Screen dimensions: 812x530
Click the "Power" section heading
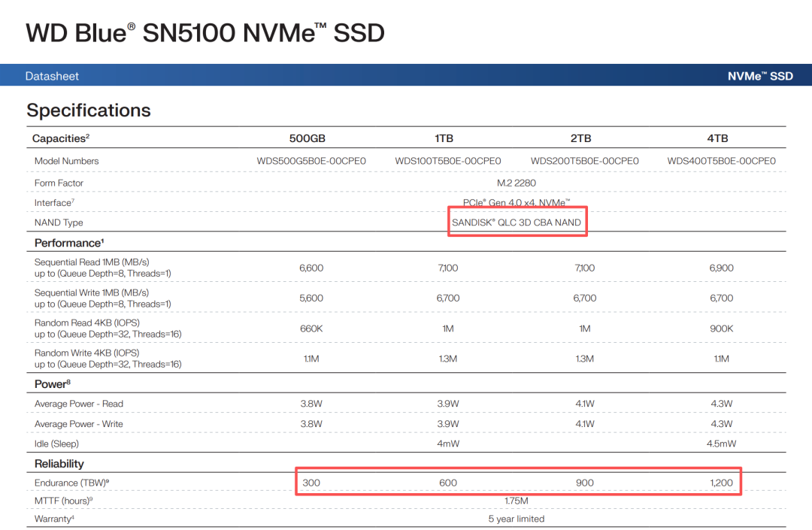click(53, 384)
